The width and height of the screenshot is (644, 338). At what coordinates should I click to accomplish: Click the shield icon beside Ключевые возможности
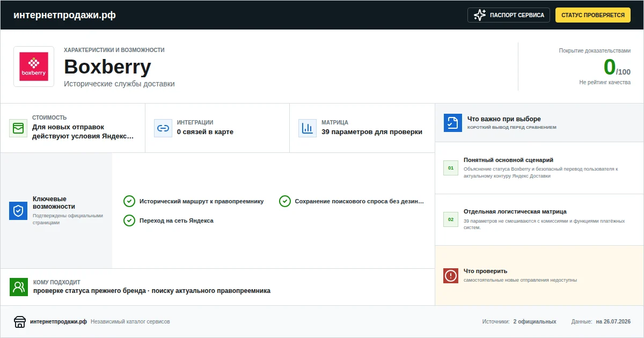pyautogui.click(x=18, y=211)
